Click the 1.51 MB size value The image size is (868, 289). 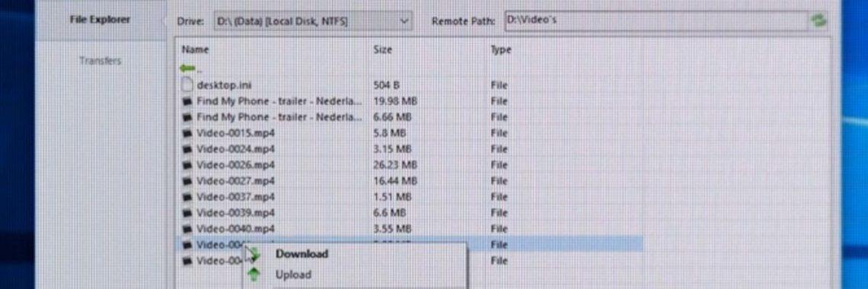(x=392, y=197)
